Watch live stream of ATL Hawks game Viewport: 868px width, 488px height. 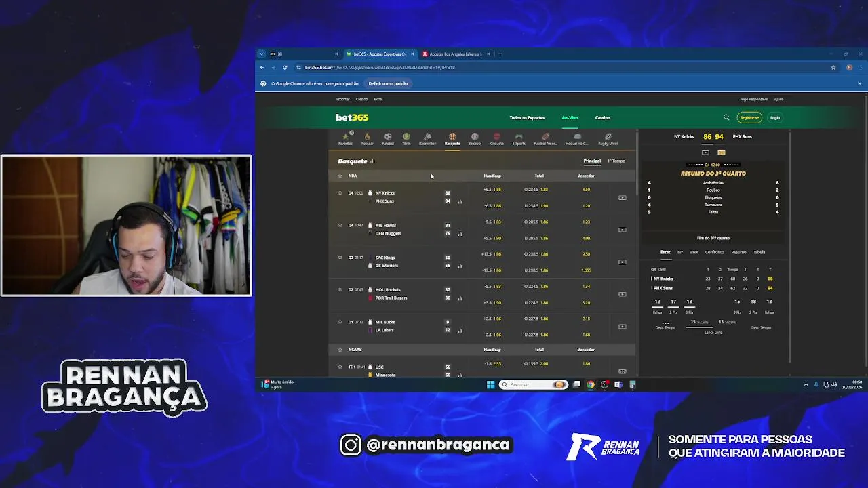(623, 230)
